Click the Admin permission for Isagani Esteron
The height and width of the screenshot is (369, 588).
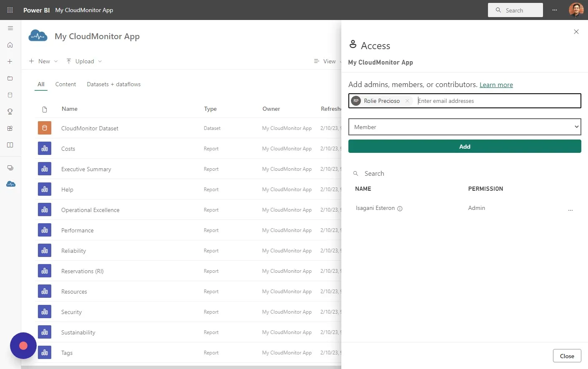[476, 208]
